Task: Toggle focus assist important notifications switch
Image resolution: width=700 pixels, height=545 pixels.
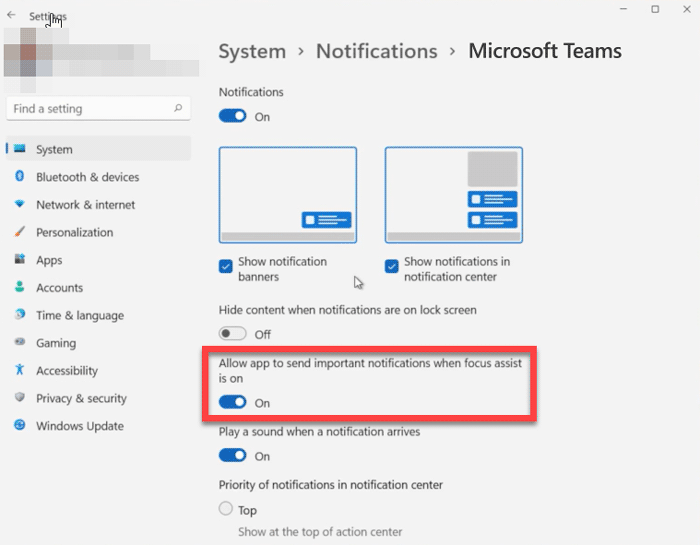Action: [232, 402]
